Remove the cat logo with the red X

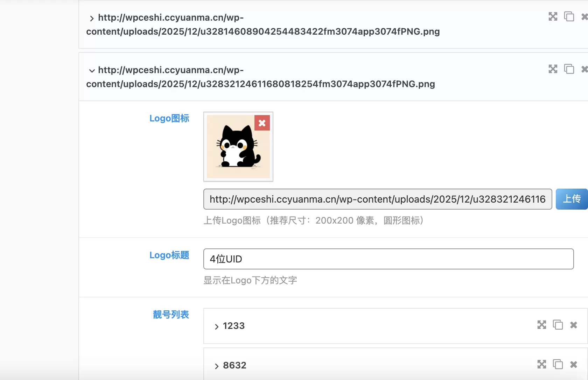[x=262, y=123]
